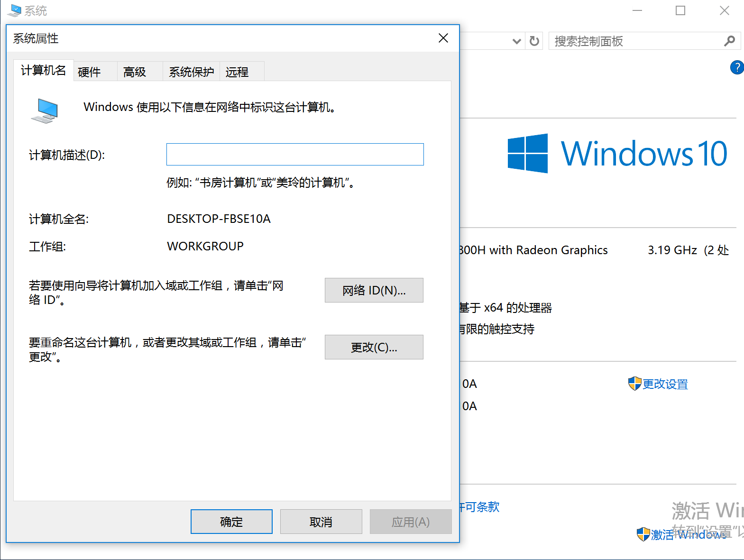
Task: Focus the 搜索控制面板 search box
Action: coord(635,41)
